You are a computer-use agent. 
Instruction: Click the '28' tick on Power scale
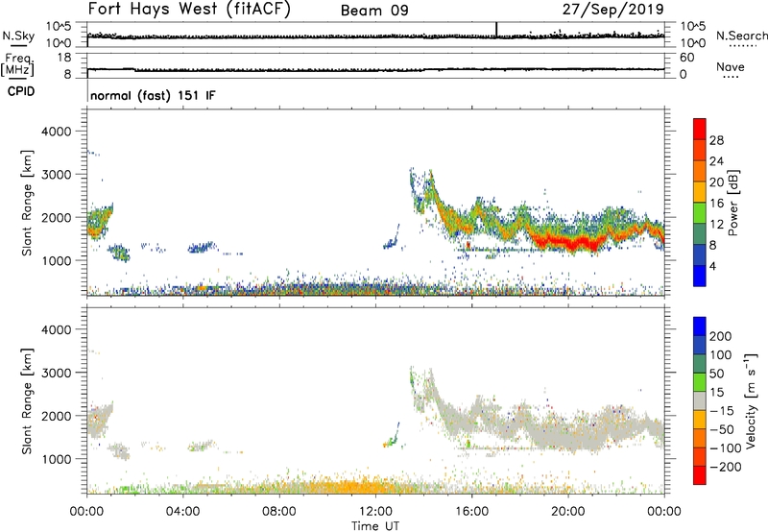(716, 140)
